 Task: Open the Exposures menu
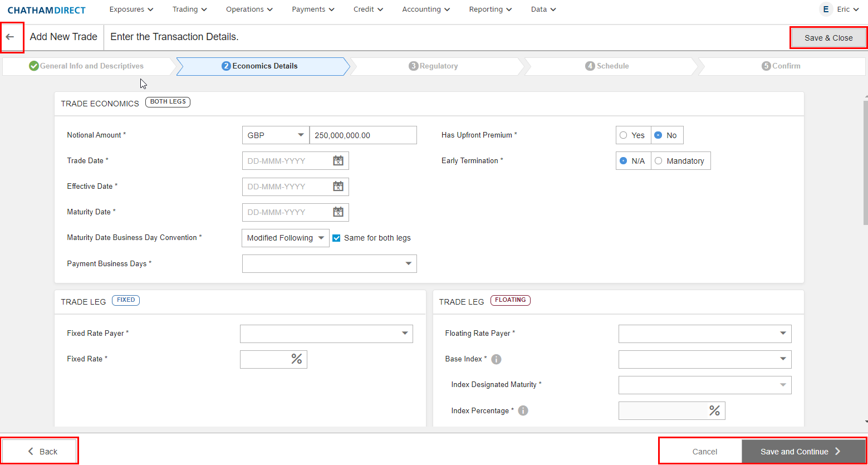coord(131,9)
